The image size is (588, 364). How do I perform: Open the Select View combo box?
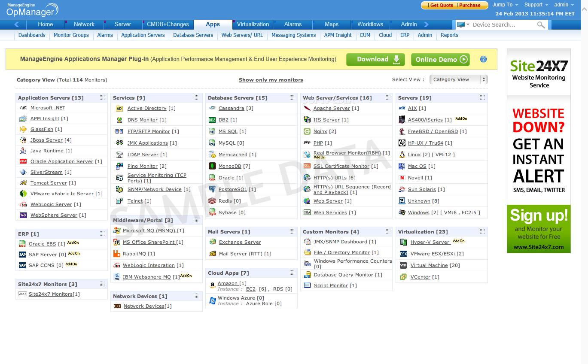458,79
